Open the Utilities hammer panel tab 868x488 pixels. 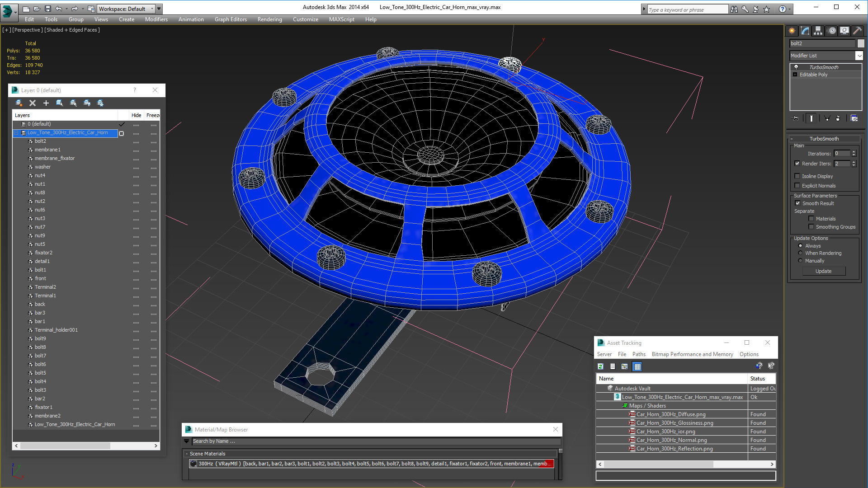(857, 31)
